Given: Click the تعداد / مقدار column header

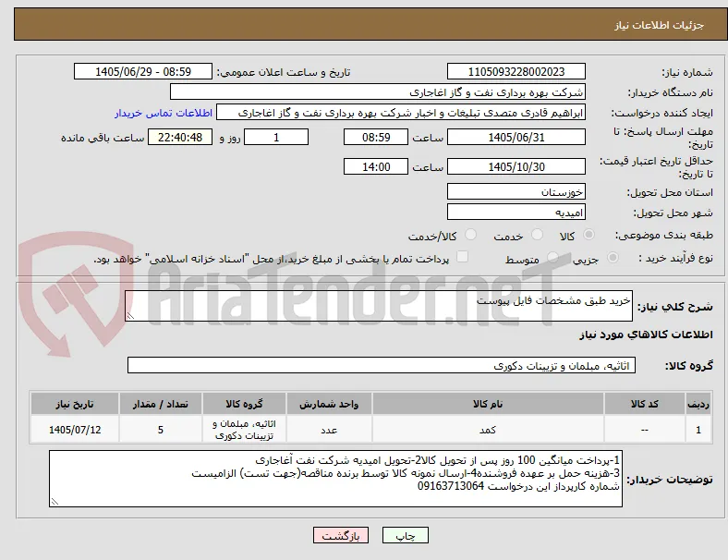Looking at the screenshot, I should 161,404.
